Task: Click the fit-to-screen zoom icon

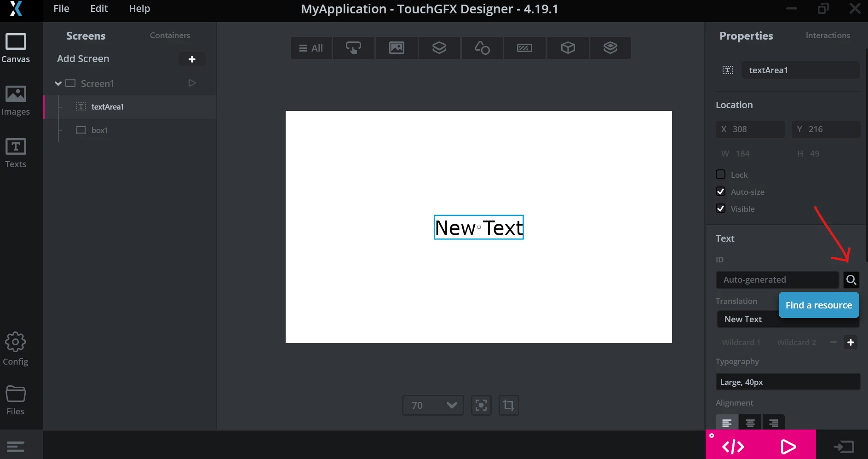Action: (x=481, y=405)
